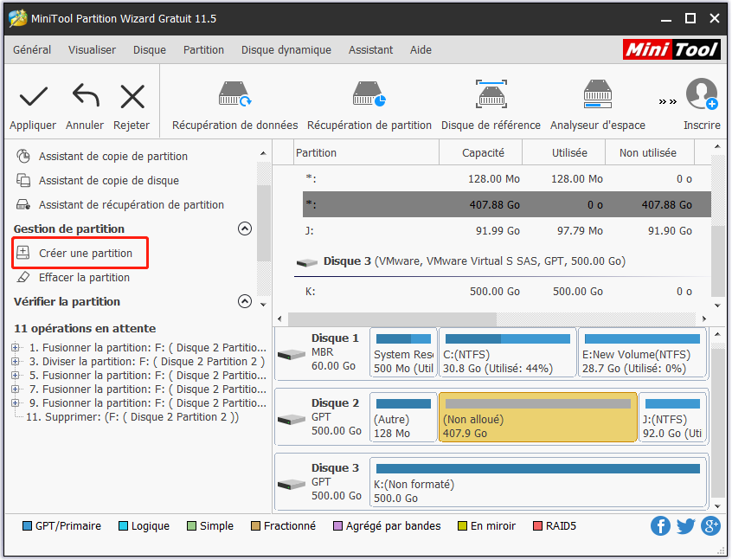732x560 pixels.
Task: Select Non alloué 407.9 Go block
Action: [x=538, y=417]
